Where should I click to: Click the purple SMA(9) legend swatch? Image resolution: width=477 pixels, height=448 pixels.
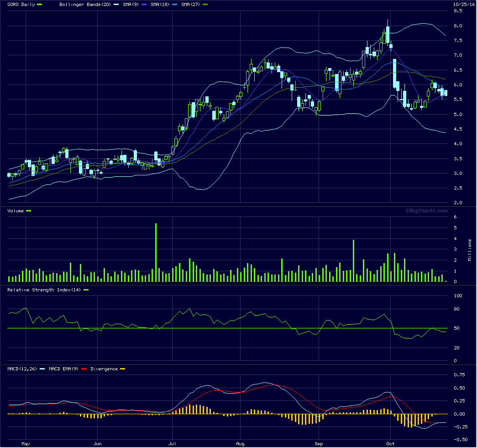tap(144, 4)
